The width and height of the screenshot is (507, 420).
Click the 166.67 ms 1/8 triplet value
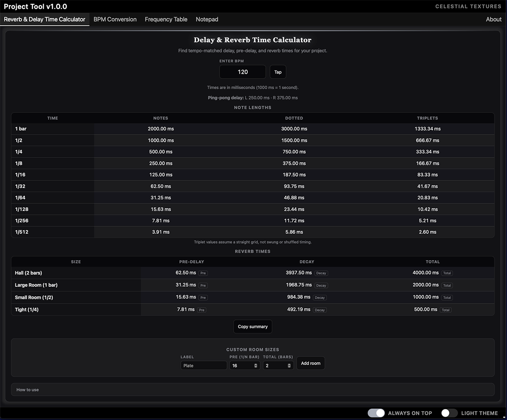click(428, 163)
